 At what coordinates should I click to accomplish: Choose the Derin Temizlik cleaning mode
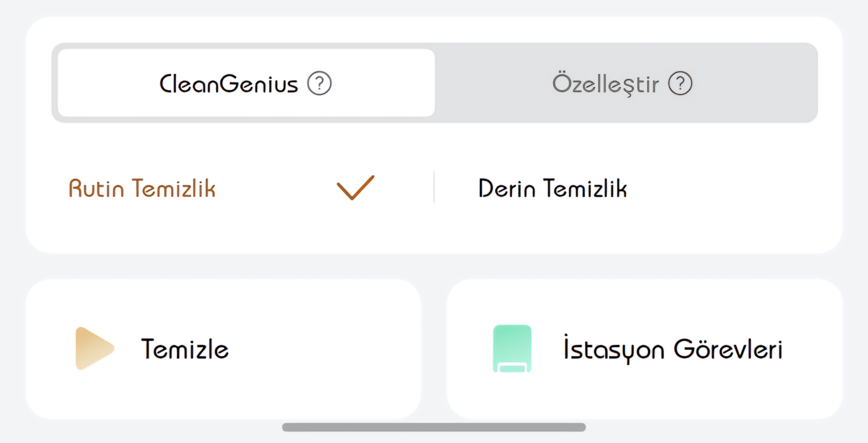553,188
